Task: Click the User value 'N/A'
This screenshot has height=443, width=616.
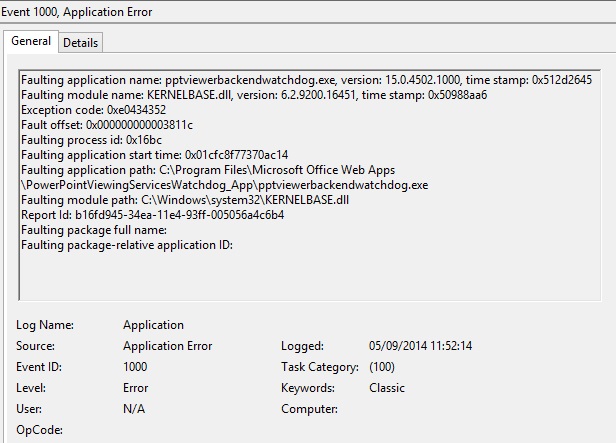Action: 134,409
